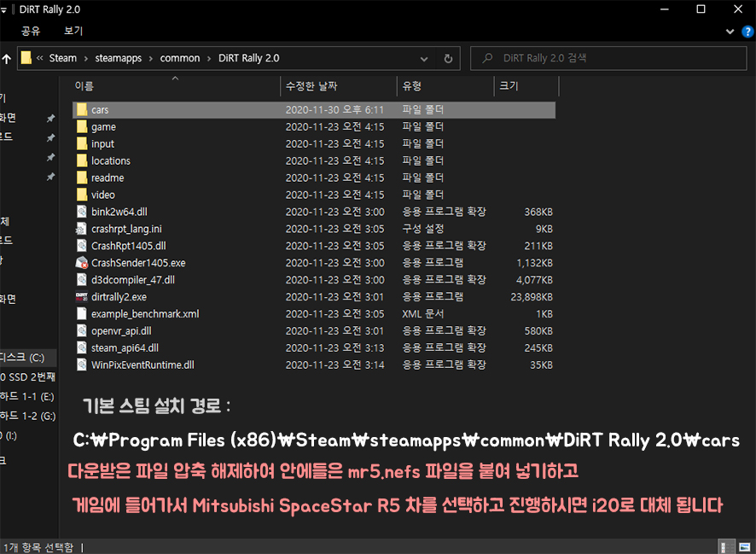Select the dirtrally2.exe file name

tap(119, 297)
